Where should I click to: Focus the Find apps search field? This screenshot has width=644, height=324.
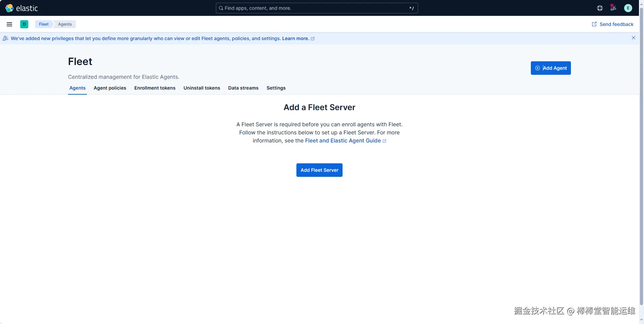pos(317,8)
